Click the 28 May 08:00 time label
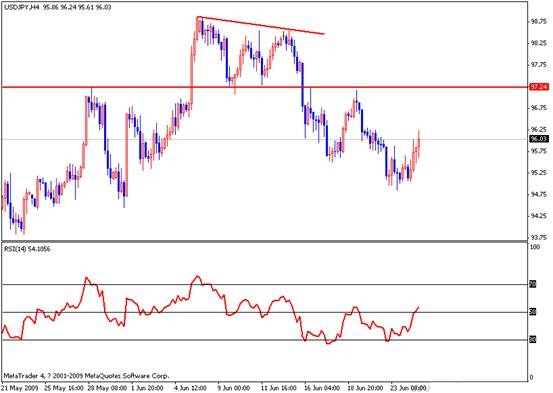Viewport: 553px width, 393px height. tap(107, 388)
